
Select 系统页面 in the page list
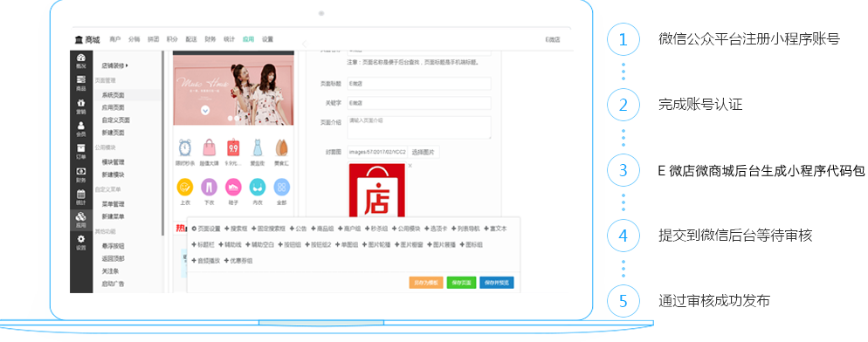113,95
